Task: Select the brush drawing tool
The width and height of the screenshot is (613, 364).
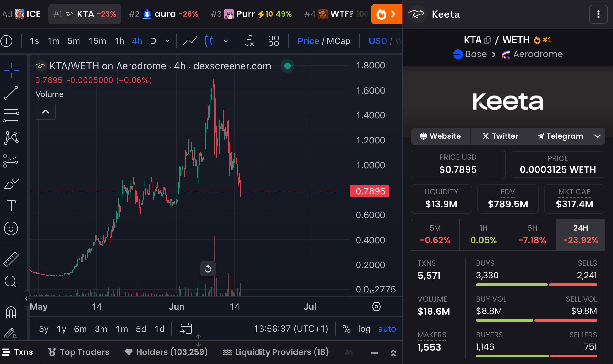Action: (11, 183)
